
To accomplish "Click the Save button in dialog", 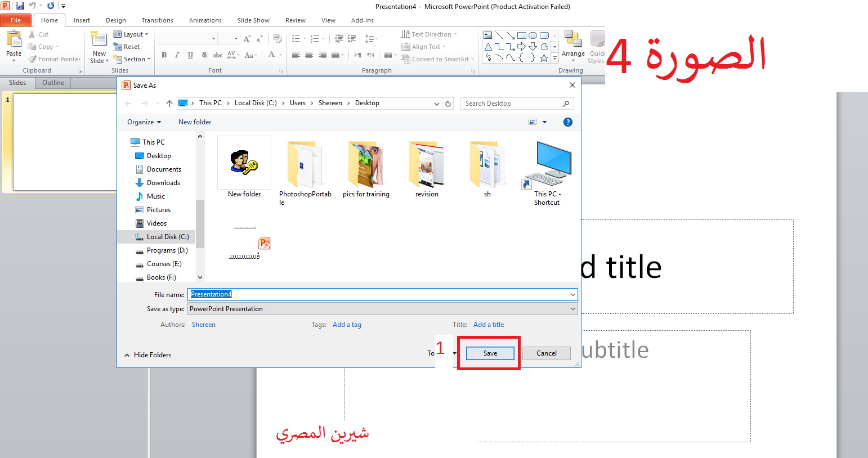I will pos(490,353).
